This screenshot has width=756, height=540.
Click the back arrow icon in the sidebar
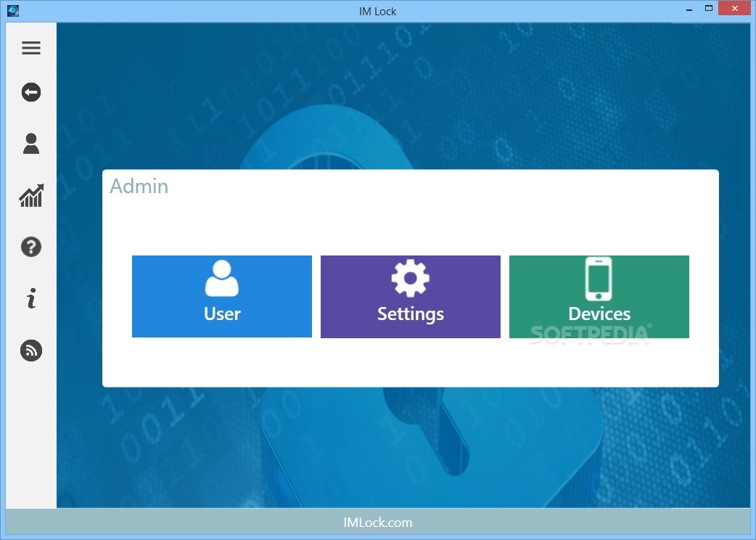point(31,92)
